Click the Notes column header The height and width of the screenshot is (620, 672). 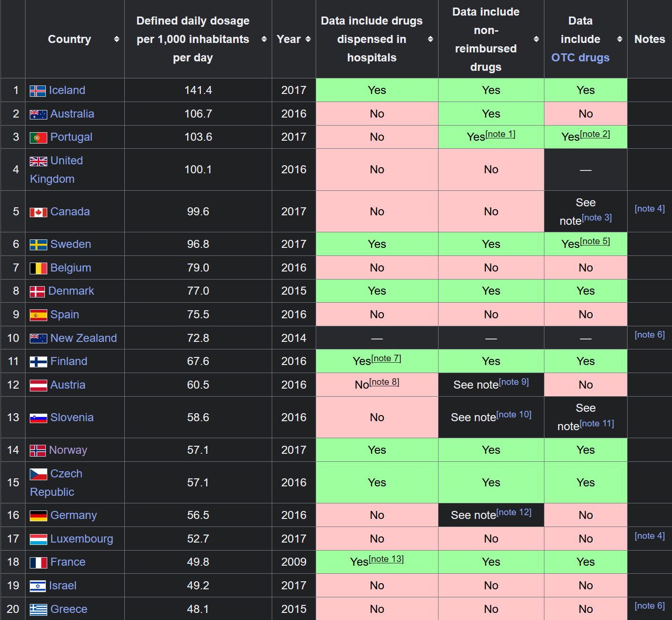(x=650, y=39)
